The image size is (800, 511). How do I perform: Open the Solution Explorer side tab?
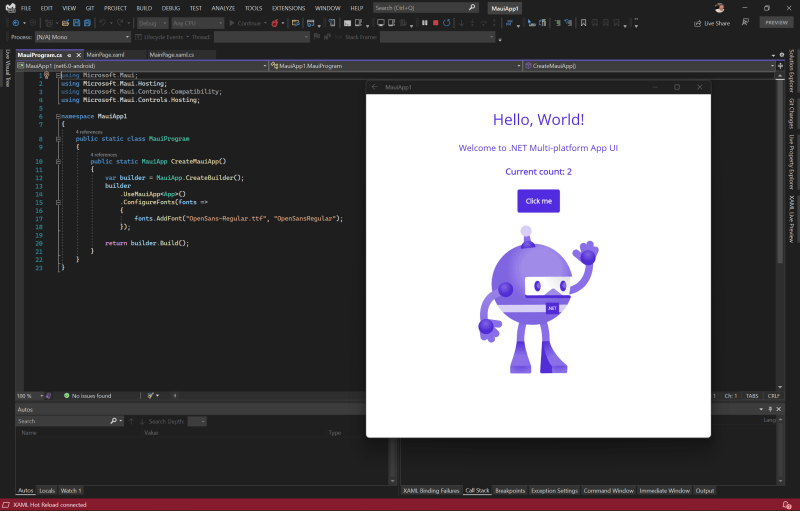pos(791,70)
